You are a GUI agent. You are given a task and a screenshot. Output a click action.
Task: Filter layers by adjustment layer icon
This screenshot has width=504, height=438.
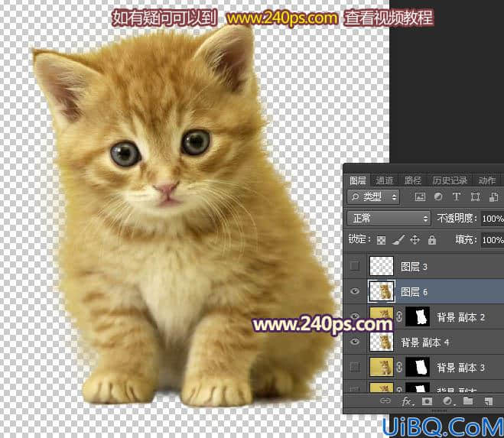coord(437,196)
